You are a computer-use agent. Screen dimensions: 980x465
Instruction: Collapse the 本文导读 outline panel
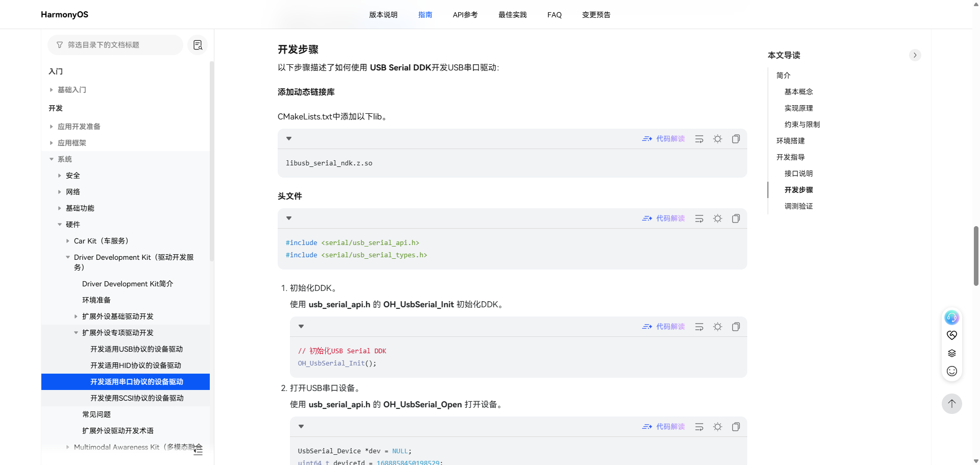click(x=915, y=55)
